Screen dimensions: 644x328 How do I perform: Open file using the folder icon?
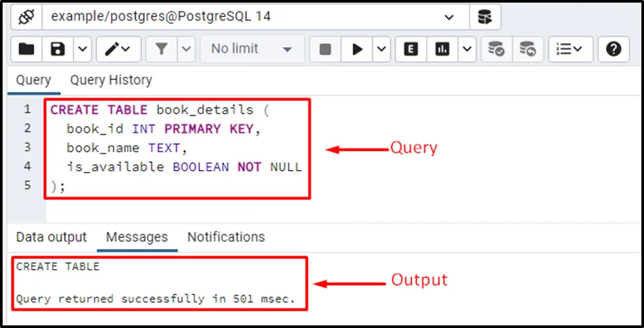click(x=27, y=49)
